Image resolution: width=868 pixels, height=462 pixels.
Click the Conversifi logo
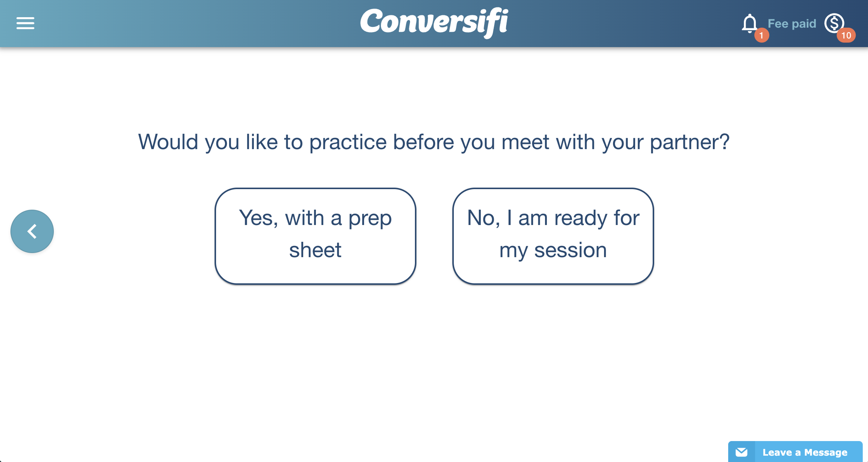click(434, 22)
